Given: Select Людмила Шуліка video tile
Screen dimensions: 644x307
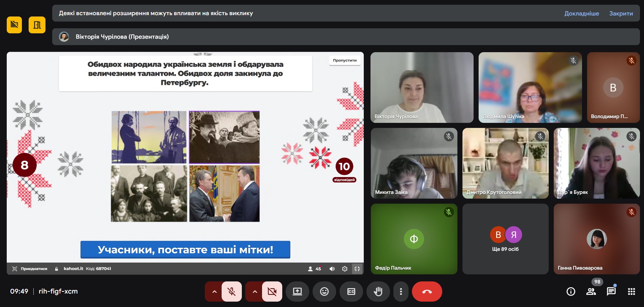Looking at the screenshot, I should (530, 88).
